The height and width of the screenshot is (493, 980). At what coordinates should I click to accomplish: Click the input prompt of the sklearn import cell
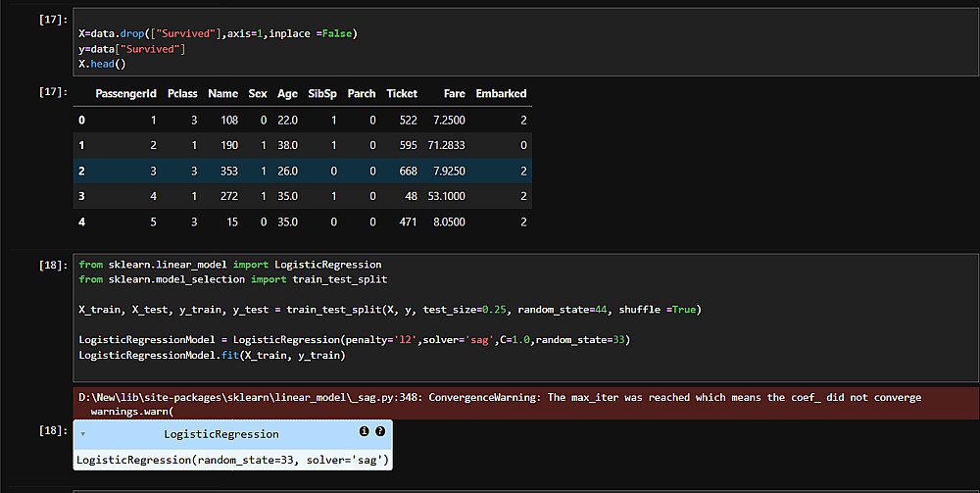[49, 265]
